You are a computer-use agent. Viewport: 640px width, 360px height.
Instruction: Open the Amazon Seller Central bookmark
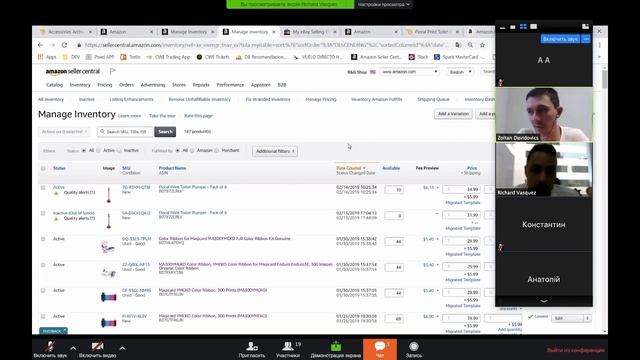pos(377,57)
